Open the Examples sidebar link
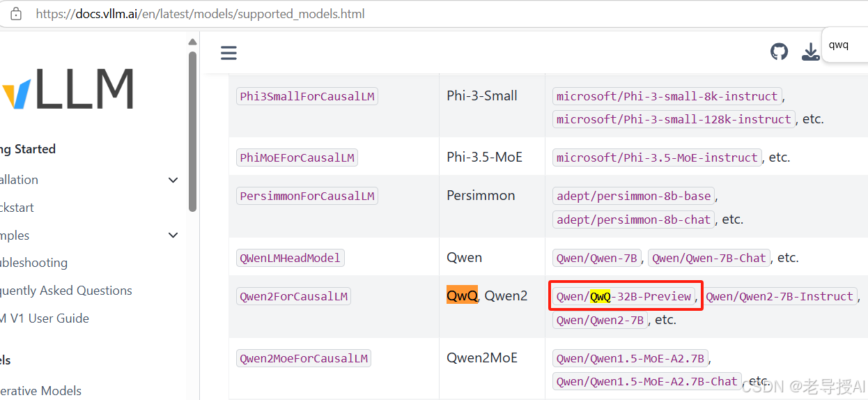The width and height of the screenshot is (868, 400). (15, 236)
